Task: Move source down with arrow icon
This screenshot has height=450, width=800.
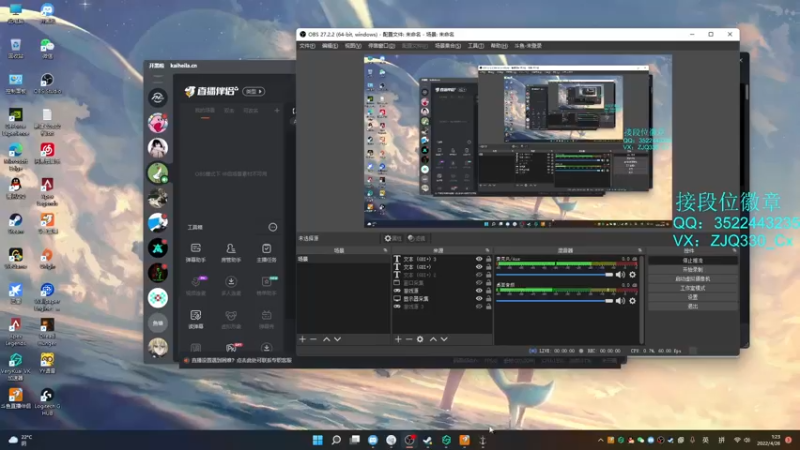Action: 444,339
